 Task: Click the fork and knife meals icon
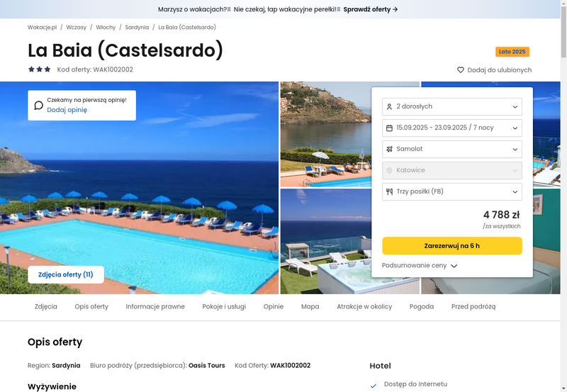click(389, 191)
